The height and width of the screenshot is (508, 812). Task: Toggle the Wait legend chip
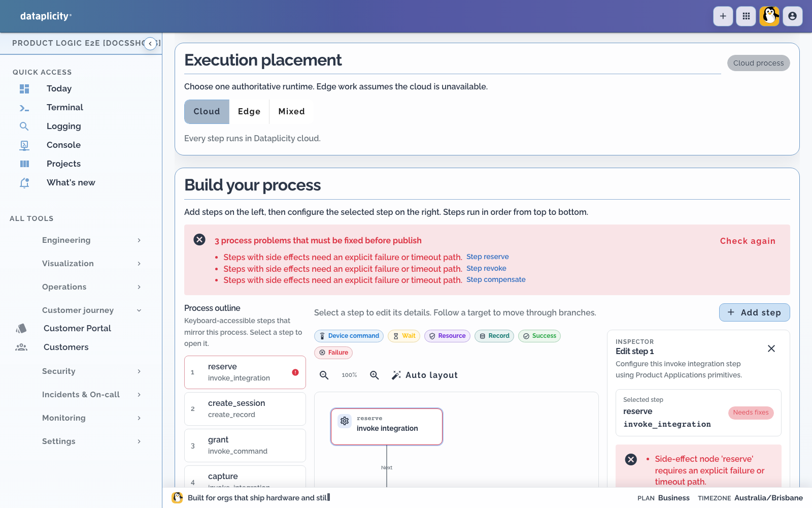pos(404,336)
